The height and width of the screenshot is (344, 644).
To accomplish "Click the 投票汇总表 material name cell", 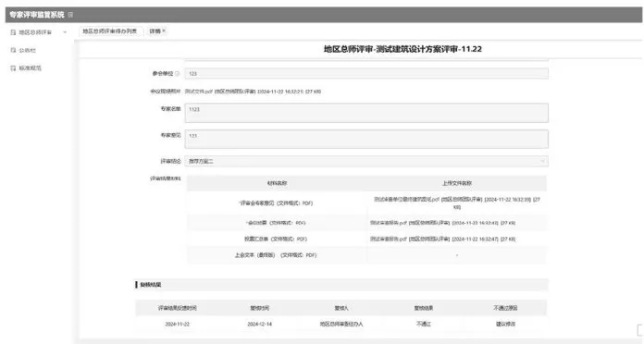I will point(277,239).
